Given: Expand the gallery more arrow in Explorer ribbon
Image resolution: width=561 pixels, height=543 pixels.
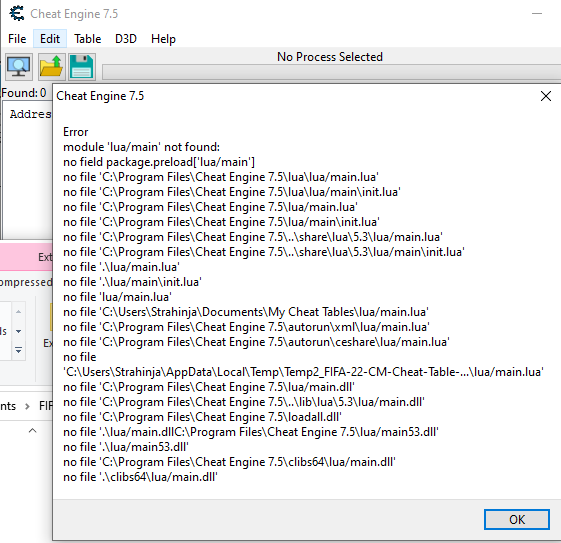Looking at the screenshot, I should pos(18,349).
